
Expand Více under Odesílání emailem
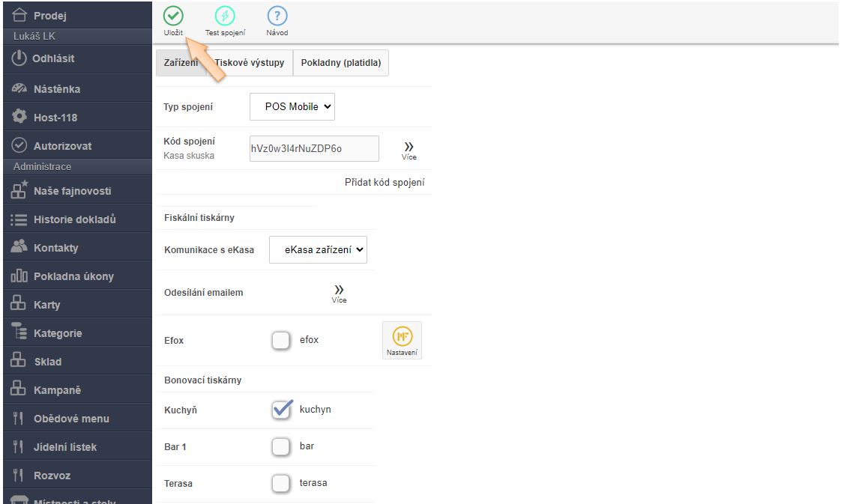click(339, 293)
